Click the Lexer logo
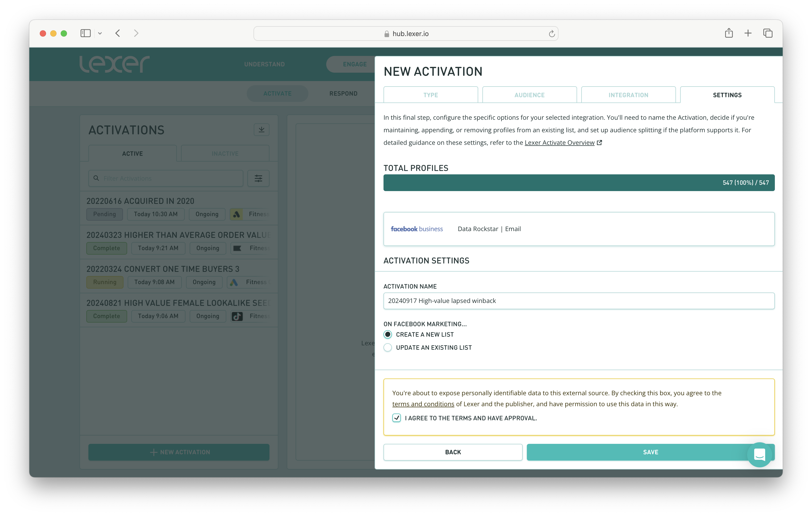The image size is (812, 516). click(x=115, y=64)
